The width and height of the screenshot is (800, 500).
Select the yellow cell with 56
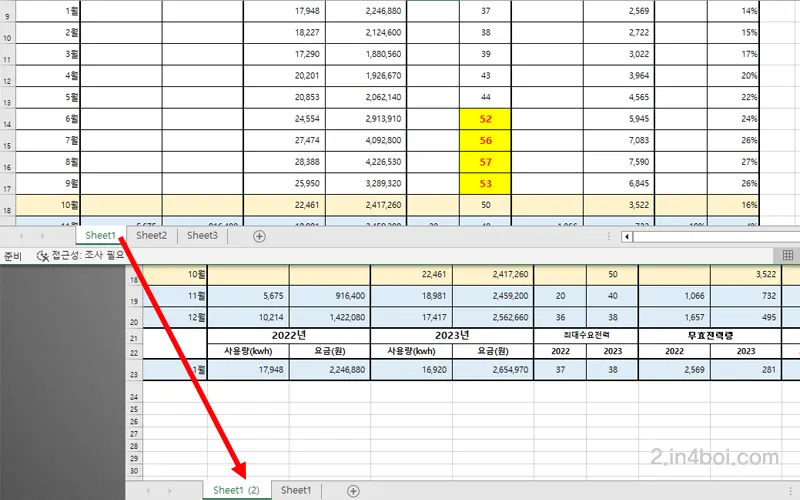click(x=485, y=140)
